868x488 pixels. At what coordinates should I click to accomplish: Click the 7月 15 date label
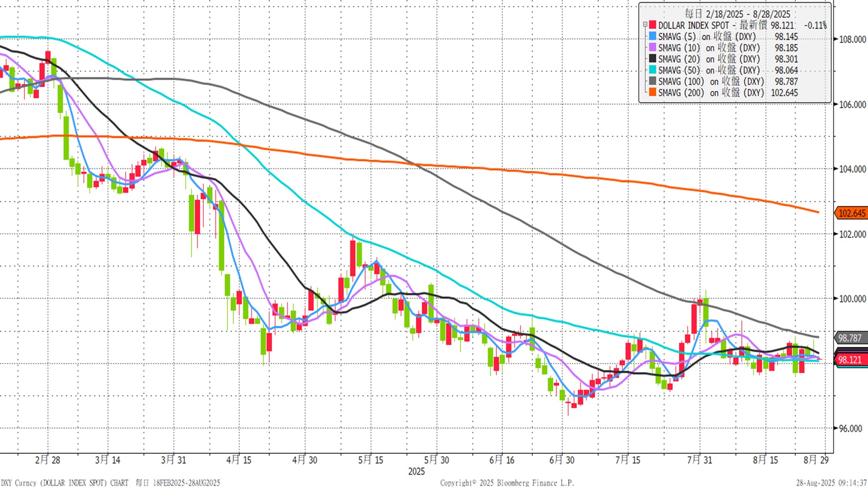tap(628, 460)
